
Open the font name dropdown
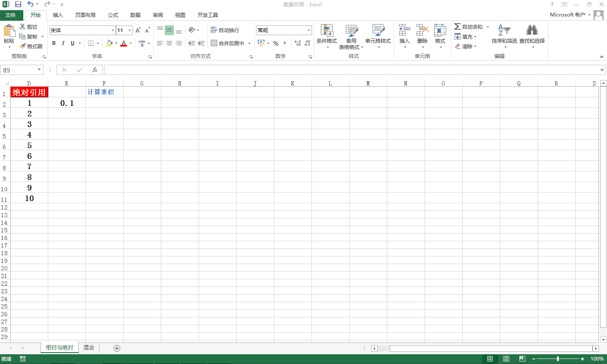pos(113,30)
